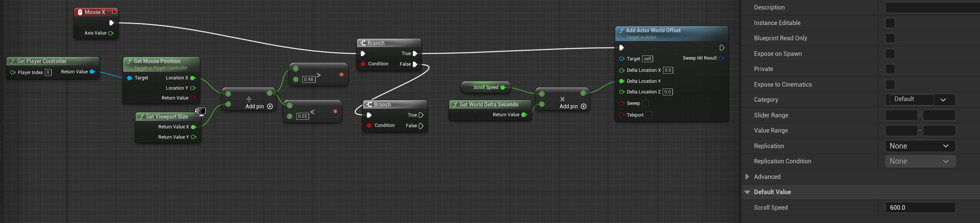This screenshot has height=223, width=980.
Task: Click the Slider Range maximum field
Action: 939,115
